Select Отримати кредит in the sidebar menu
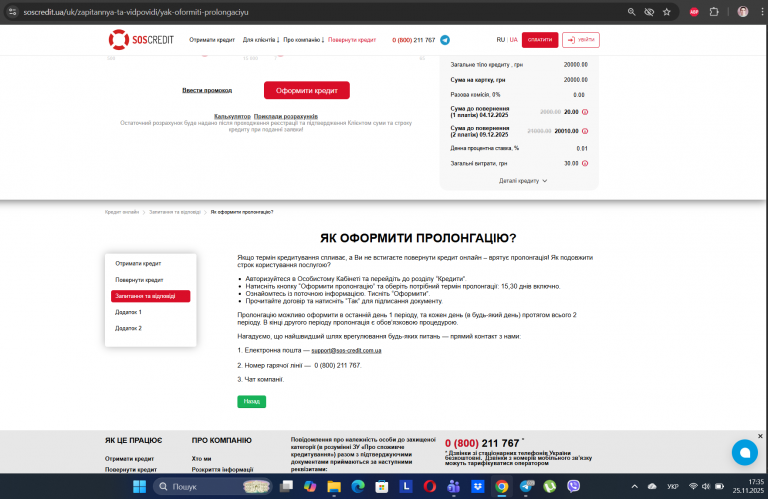768x499 pixels. (x=138, y=263)
